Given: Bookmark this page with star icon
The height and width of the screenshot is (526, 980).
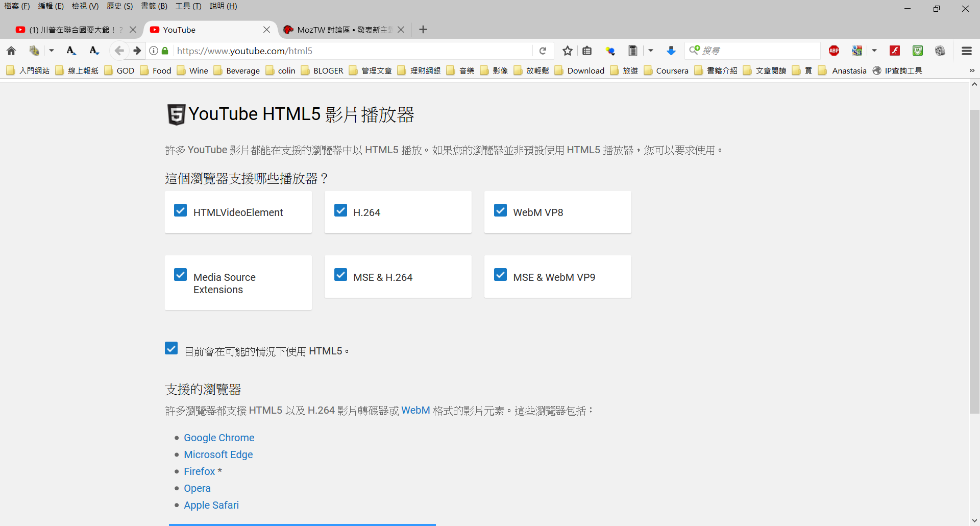Looking at the screenshot, I should pyautogui.click(x=567, y=51).
